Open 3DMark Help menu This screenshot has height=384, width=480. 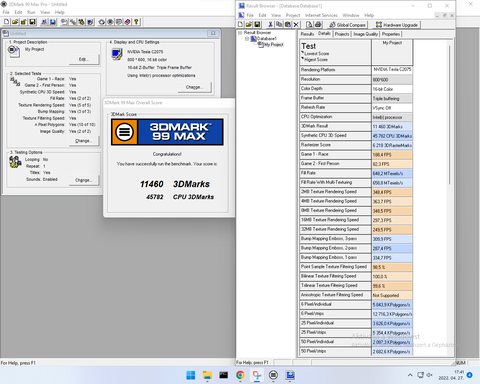pos(60,12)
